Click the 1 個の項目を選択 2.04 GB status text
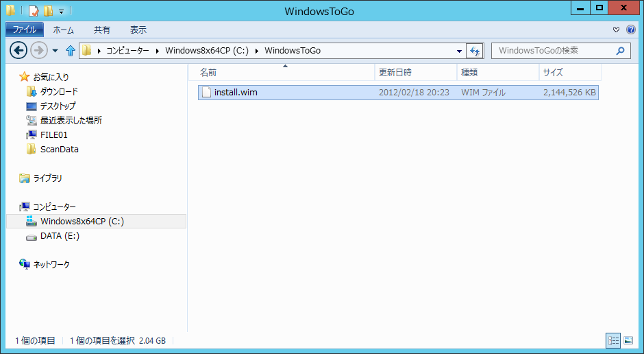644x354 pixels. pyautogui.click(x=118, y=340)
